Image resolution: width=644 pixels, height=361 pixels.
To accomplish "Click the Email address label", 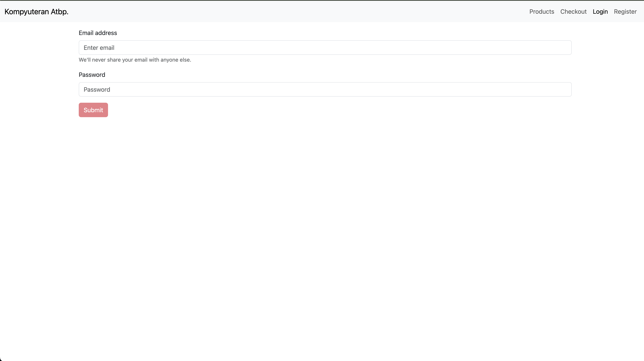I will (x=98, y=33).
